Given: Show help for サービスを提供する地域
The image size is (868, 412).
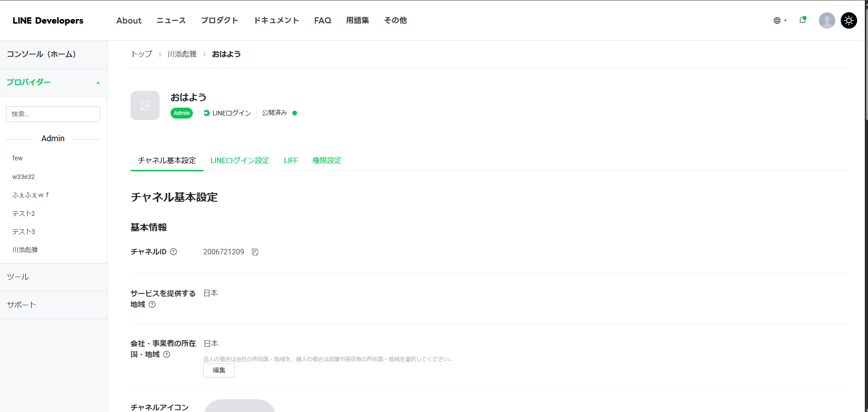Looking at the screenshot, I should (152, 304).
